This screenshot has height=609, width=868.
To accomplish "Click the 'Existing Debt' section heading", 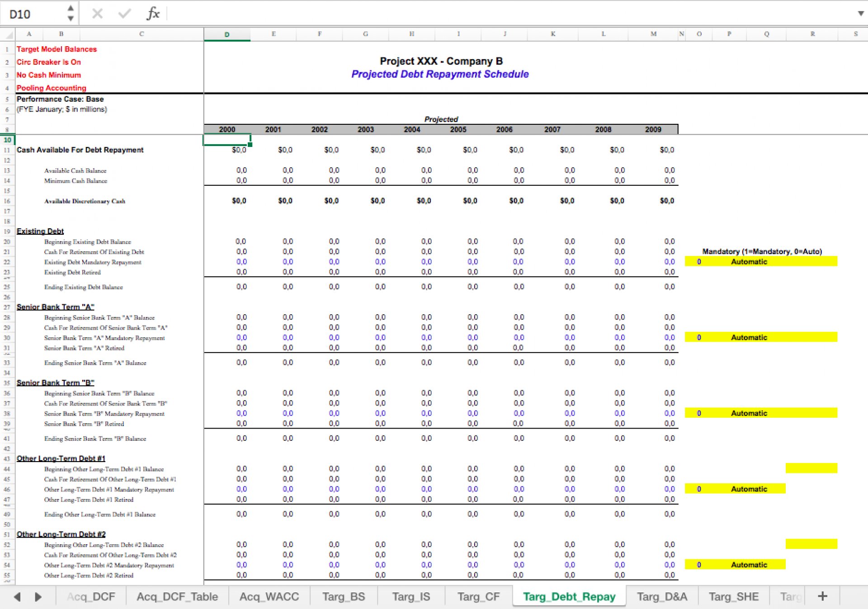I will coord(40,231).
